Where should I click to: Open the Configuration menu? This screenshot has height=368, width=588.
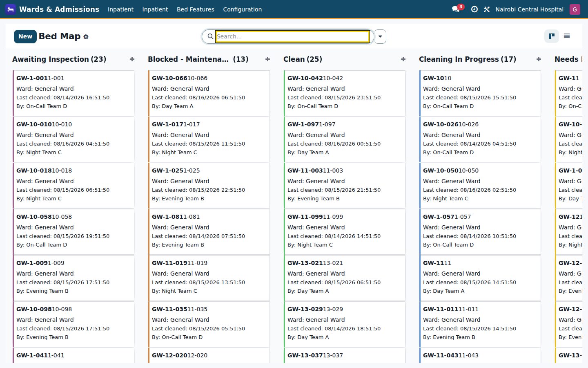(x=242, y=9)
